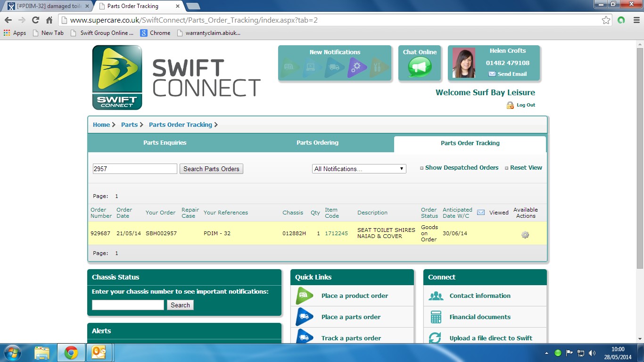Click the Swift Connect logo
Image resolution: width=644 pixels, height=362 pixels.
117,78
